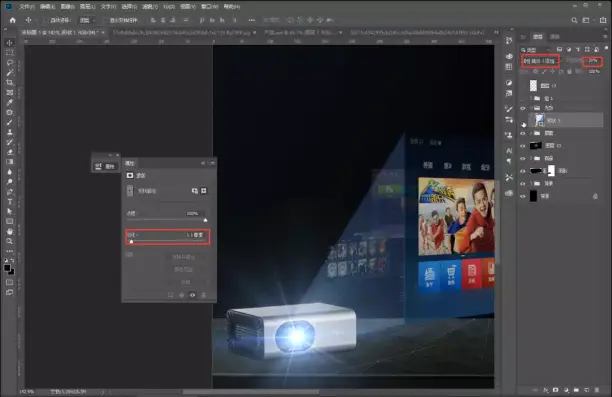Click the foreground color swatch
Image resolution: width=612 pixels, height=397 pixels.
(7, 268)
